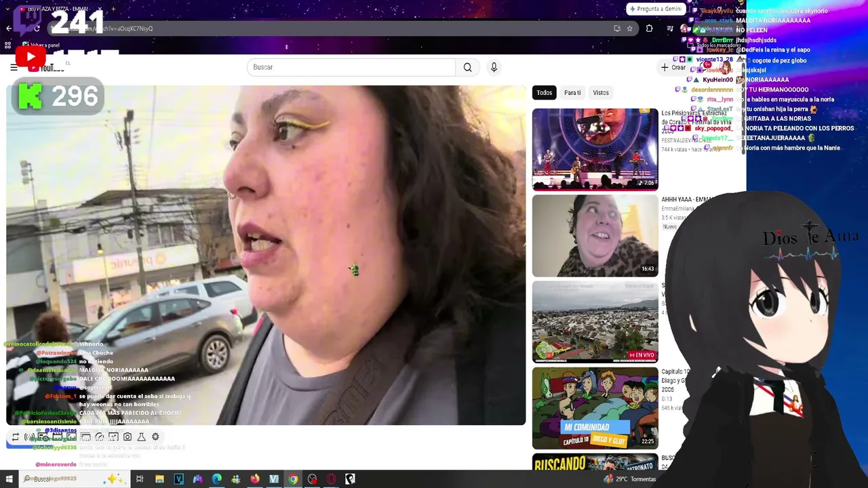
Task: Click the Buscar search field on YouTube
Action: pyautogui.click(x=351, y=67)
